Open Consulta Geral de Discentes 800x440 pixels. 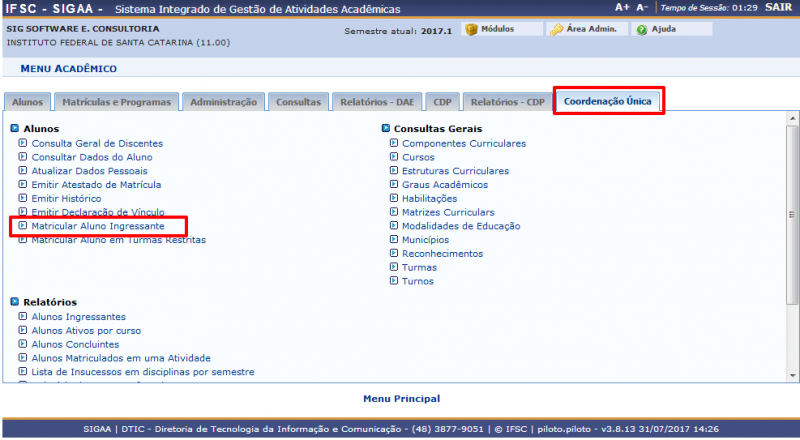point(97,143)
